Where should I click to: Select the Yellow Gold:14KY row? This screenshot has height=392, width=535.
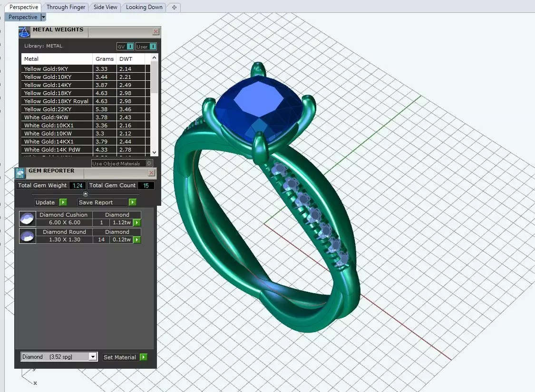[86, 85]
